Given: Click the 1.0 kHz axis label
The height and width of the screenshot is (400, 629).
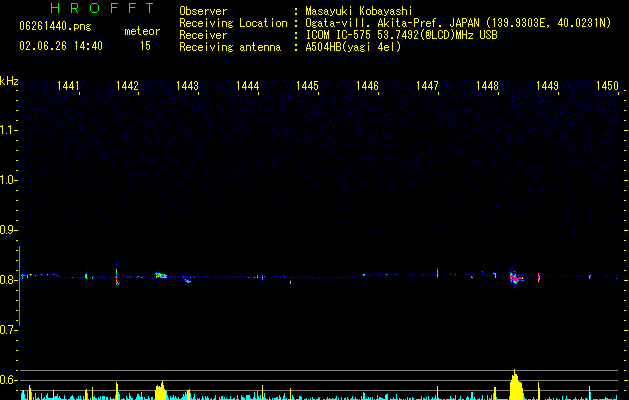Looking at the screenshot, I should (8, 180).
